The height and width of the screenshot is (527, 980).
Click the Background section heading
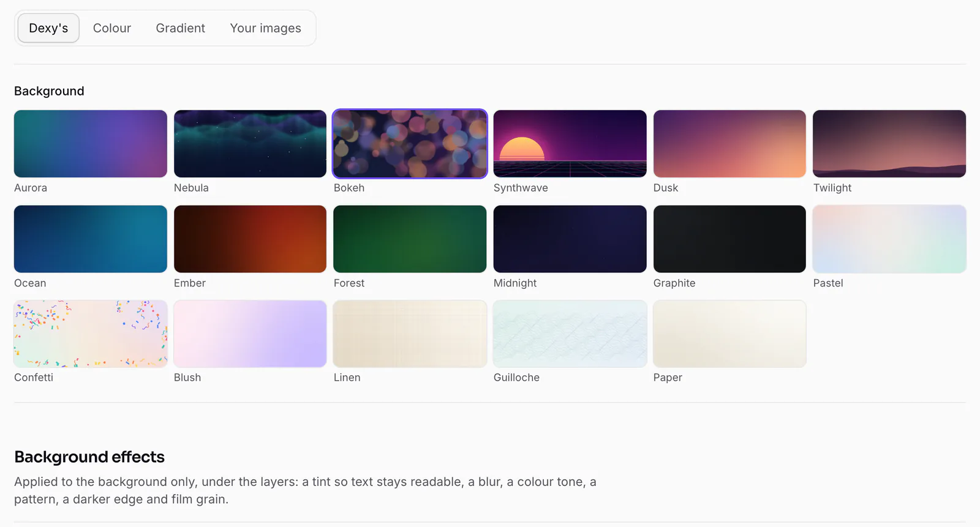point(49,91)
